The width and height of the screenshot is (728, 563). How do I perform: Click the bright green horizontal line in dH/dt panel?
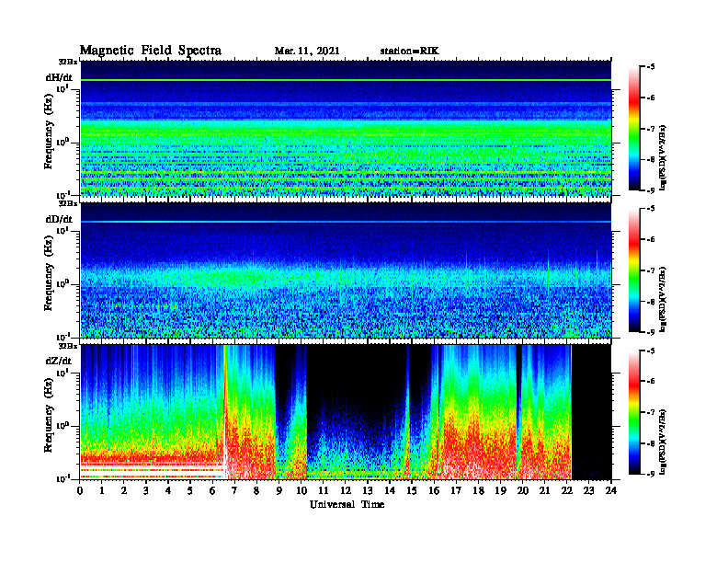[x=346, y=80]
